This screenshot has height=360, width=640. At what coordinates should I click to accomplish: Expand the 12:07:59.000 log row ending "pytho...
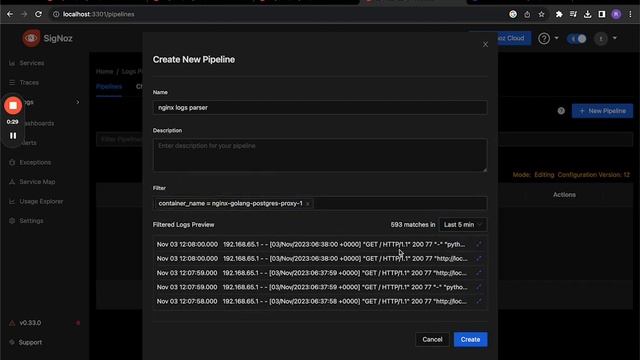coord(479,287)
